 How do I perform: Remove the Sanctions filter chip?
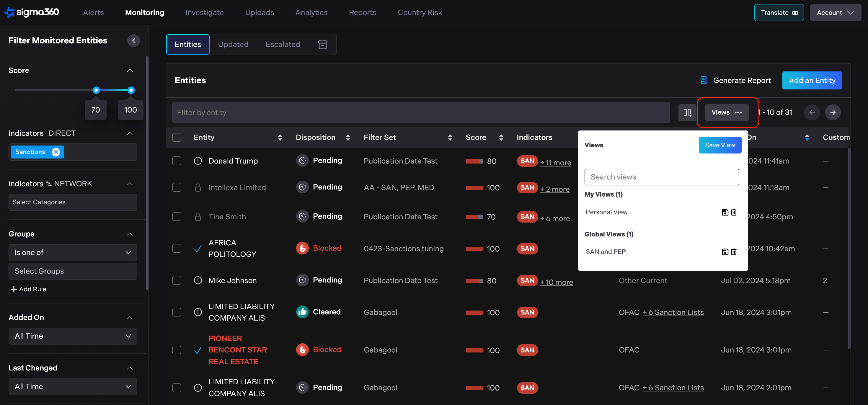click(56, 152)
